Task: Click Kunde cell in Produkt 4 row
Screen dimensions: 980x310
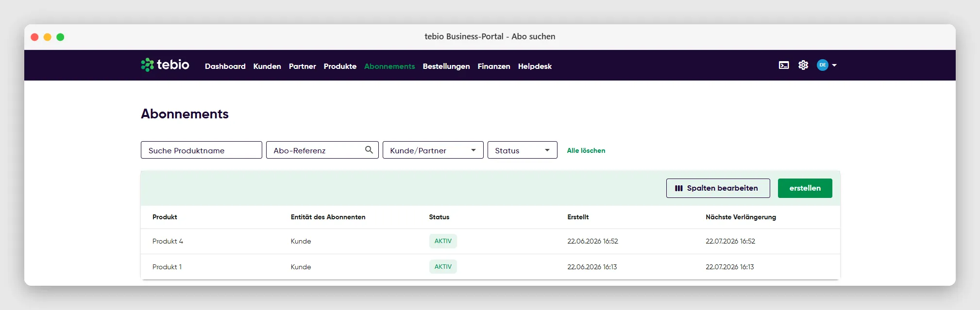Action: click(x=301, y=241)
